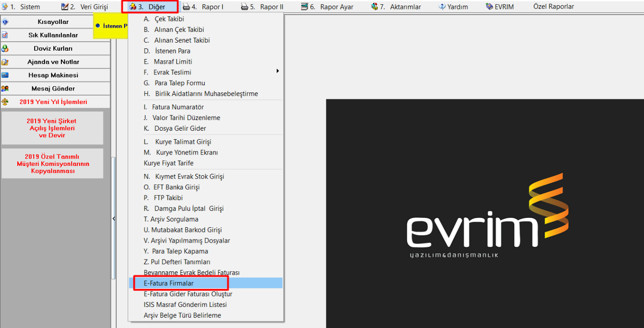Open Masraf Limiti

pyautogui.click(x=206, y=61)
